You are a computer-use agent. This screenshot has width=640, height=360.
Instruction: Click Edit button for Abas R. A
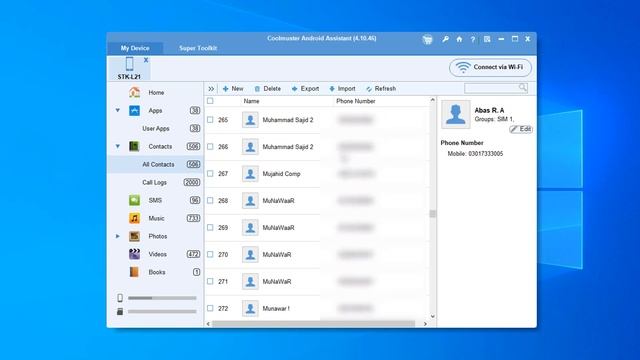[x=521, y=129]
